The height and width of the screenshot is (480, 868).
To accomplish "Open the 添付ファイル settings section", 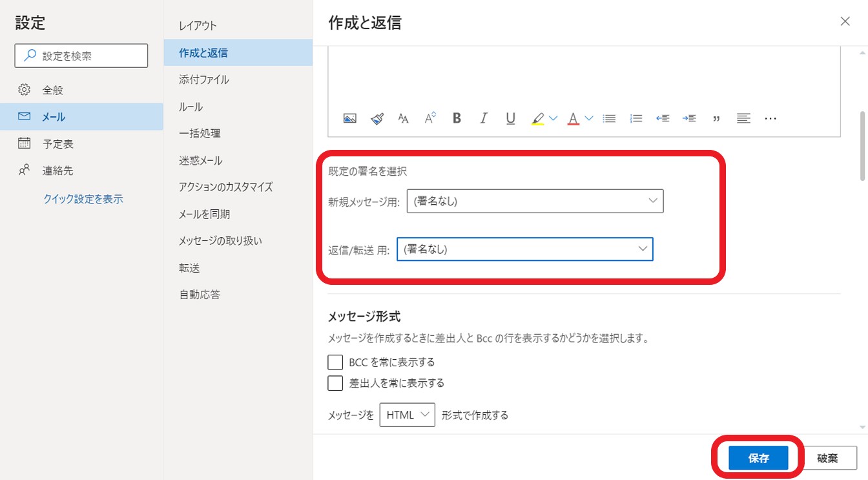I will click(x=204, y=79).
